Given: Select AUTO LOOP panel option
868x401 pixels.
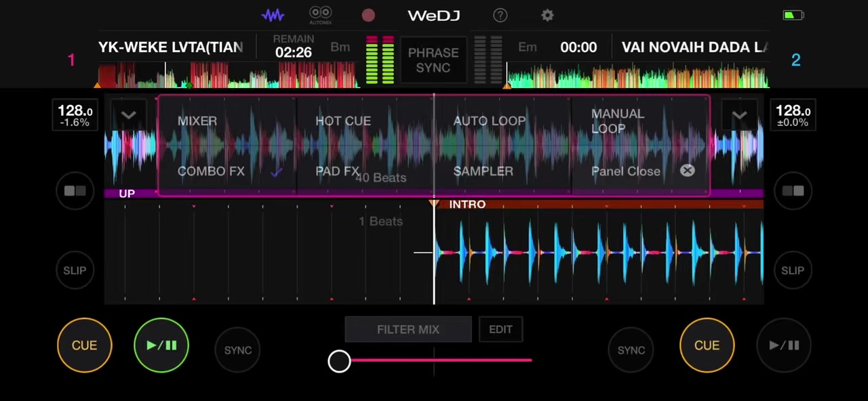Looking at the screenshot, I should (489, 121).
